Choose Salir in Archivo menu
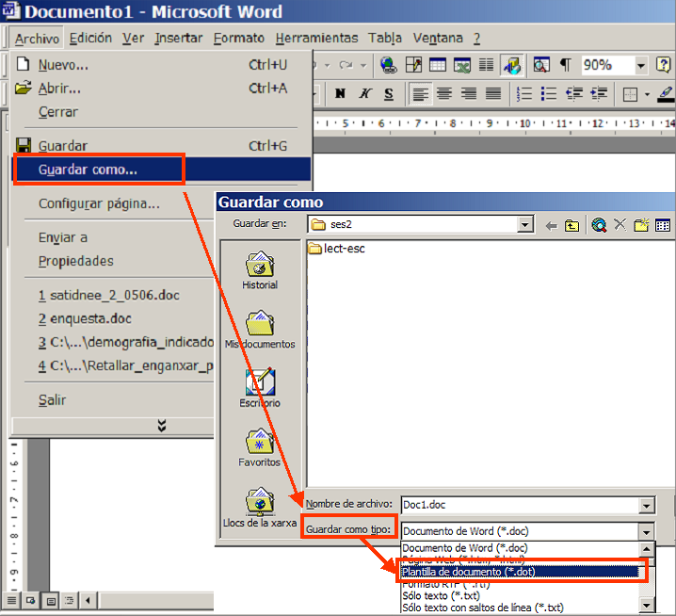Image resolution: width=676 pixels, height=616 pixels. 113,400
